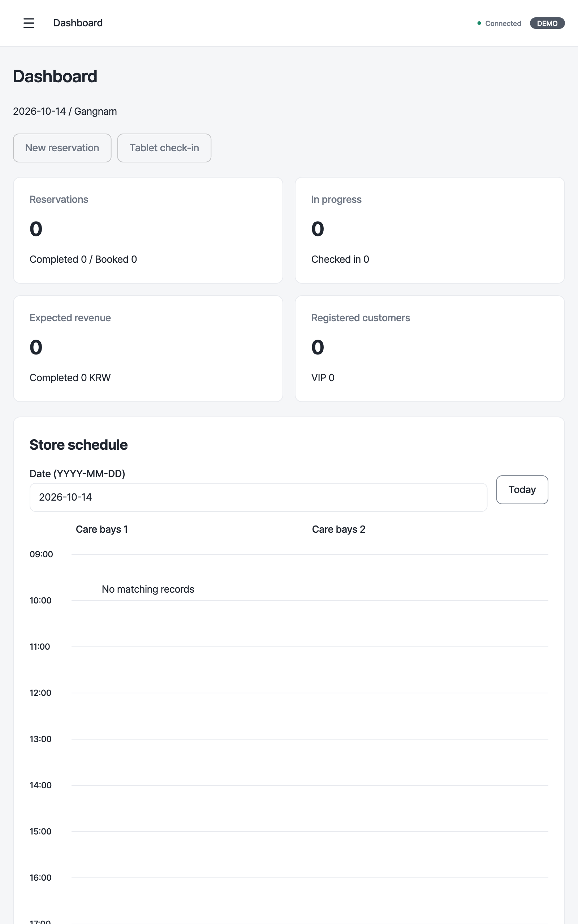Image resolution: width=578 pixels, height=924 pixels.
Task: Click the Completed 0 KRW text
Action: click(70, 378)
